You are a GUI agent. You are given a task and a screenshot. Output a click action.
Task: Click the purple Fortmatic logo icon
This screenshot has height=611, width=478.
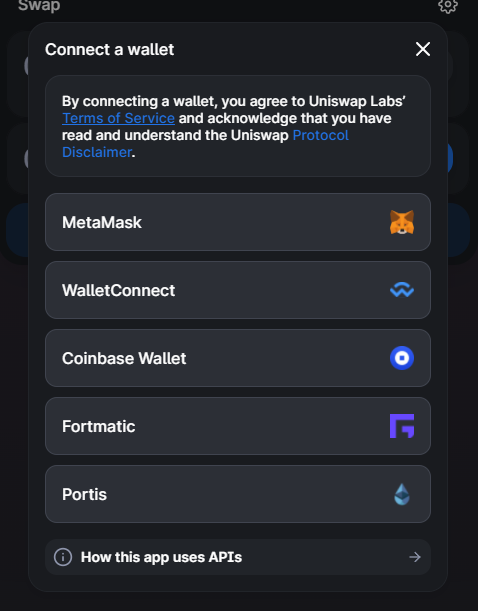402,426
